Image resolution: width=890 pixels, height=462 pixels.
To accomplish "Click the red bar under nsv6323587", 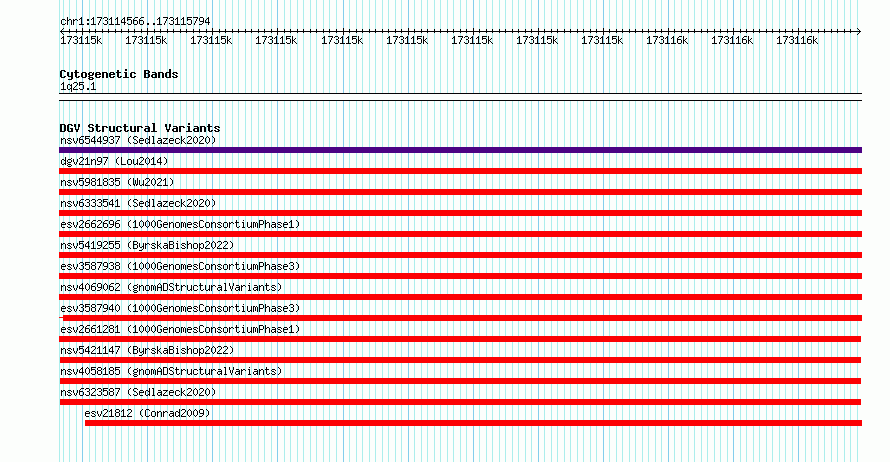I will click(x=460, y=402).
